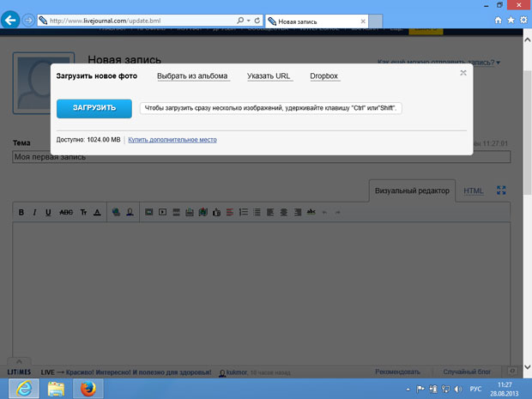This screenshot has width=532, height=399.
Task: Launch Firefox from the taskbar
Action: click(88, 388)
